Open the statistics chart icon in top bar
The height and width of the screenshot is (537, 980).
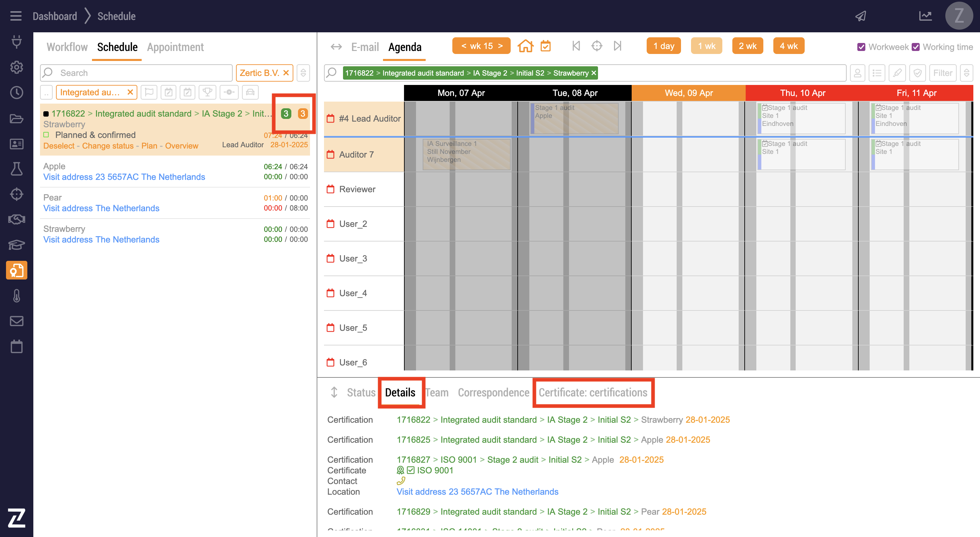click(925, 16)
